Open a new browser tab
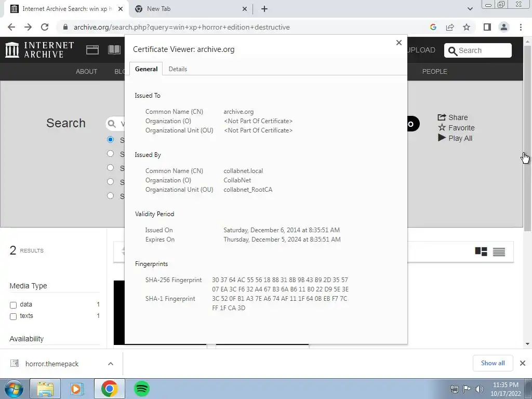The width and height of the screenshot is (532, 399). (x=264, y=9)
